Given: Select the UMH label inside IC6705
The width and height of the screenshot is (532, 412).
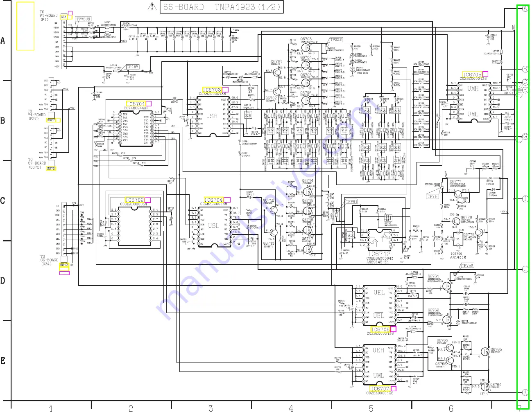Looking at the screenshot, I should click(473, 88).
